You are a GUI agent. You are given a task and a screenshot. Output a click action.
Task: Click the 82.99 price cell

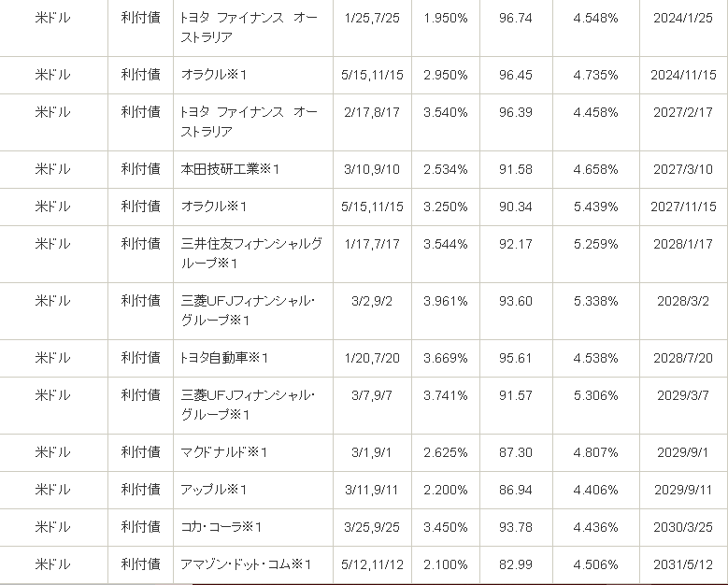(516, 564)
